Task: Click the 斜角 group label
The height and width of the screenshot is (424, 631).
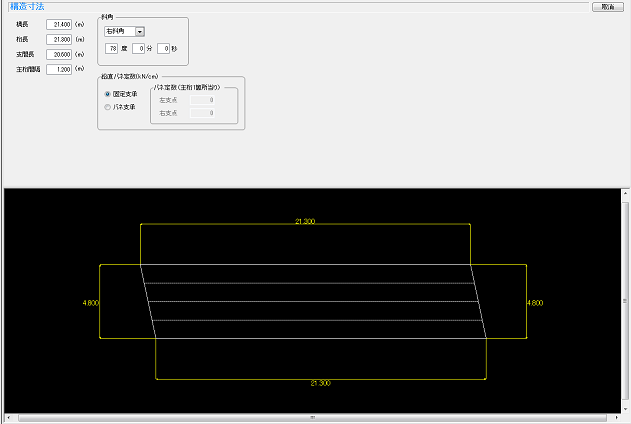Action: 107,17
